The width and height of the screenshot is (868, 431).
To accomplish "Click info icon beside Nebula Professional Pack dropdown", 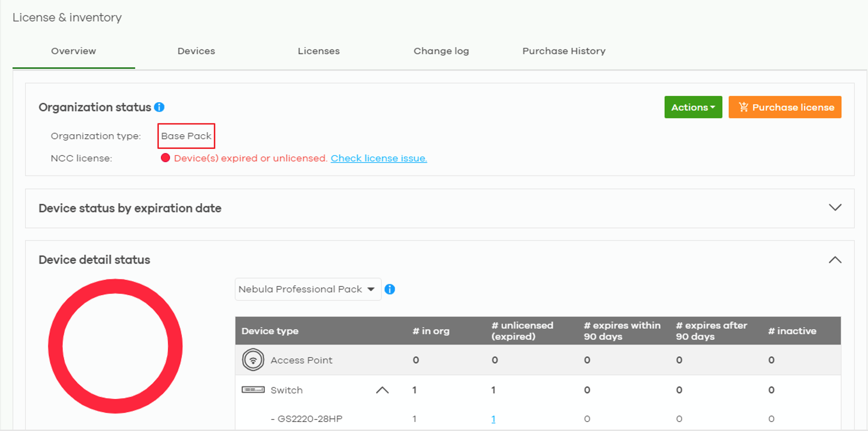I will 390,289.
